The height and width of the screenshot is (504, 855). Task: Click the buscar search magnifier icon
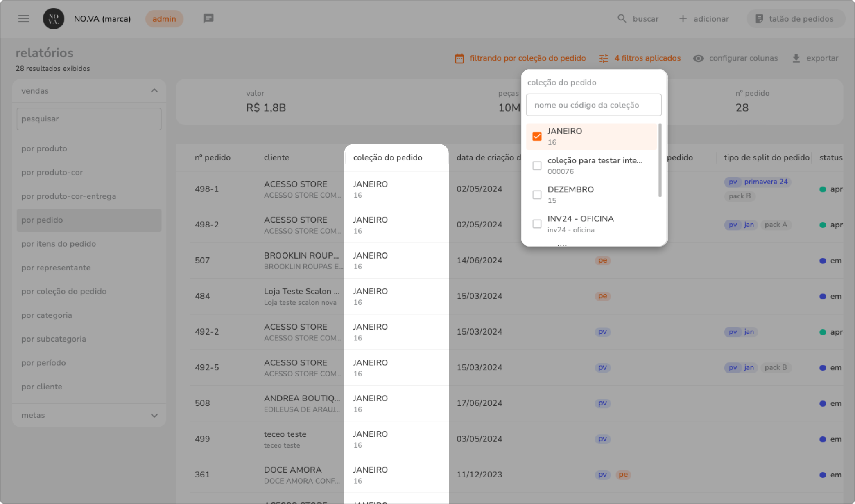coord(622,18)
